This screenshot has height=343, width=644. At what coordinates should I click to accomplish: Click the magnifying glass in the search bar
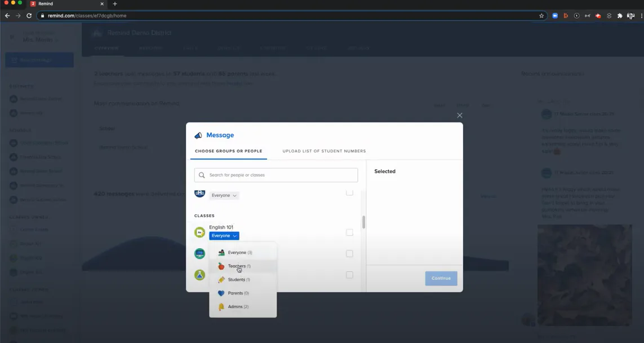click(201, 175)
